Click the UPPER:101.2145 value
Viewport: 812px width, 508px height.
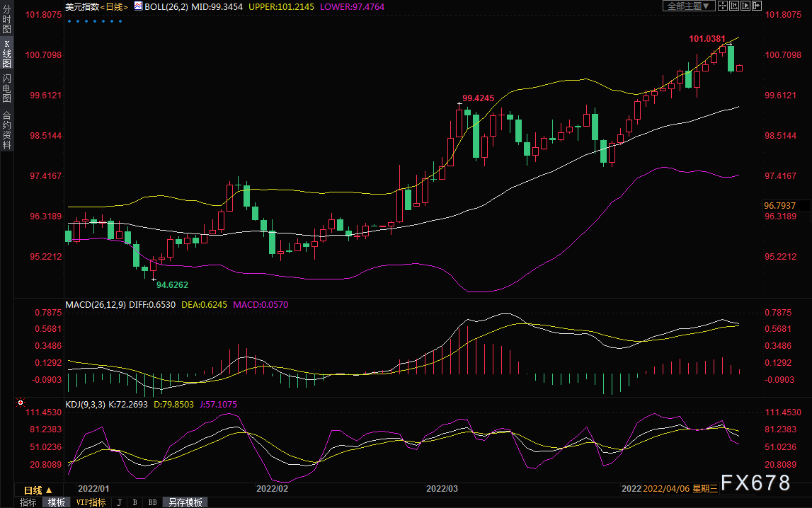click(281, 7)
